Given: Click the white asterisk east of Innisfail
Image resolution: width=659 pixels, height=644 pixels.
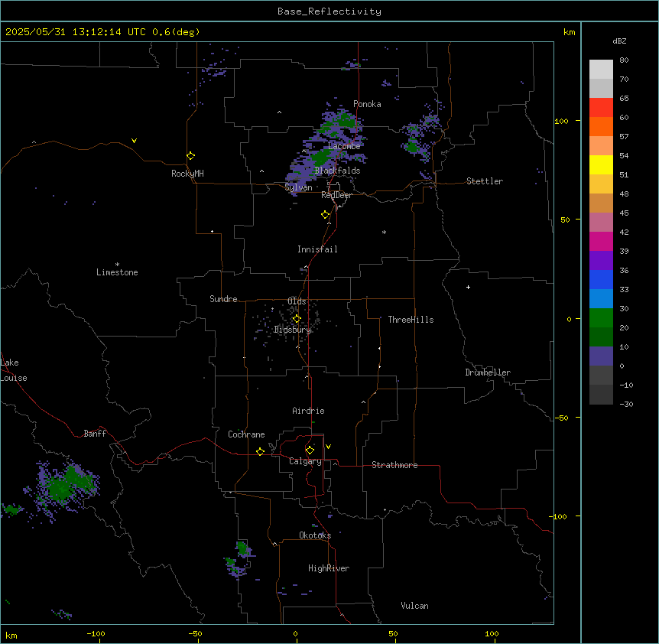Looking at the screenshot, I should tap(384, 232).
